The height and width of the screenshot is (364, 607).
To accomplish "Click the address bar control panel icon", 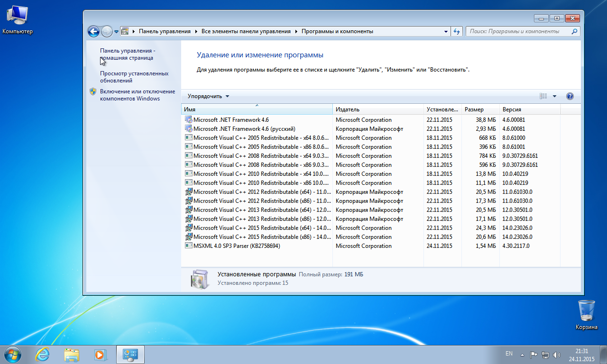I will (125, 31).
